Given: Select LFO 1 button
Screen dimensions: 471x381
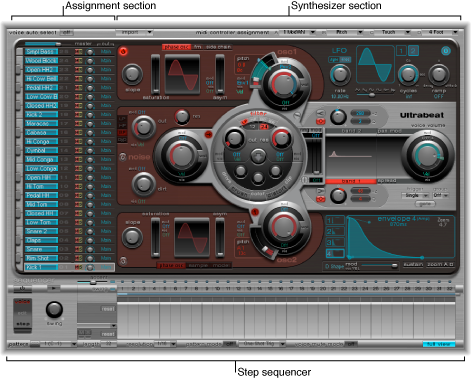Looking at the screenshot, I should point(401,51).
